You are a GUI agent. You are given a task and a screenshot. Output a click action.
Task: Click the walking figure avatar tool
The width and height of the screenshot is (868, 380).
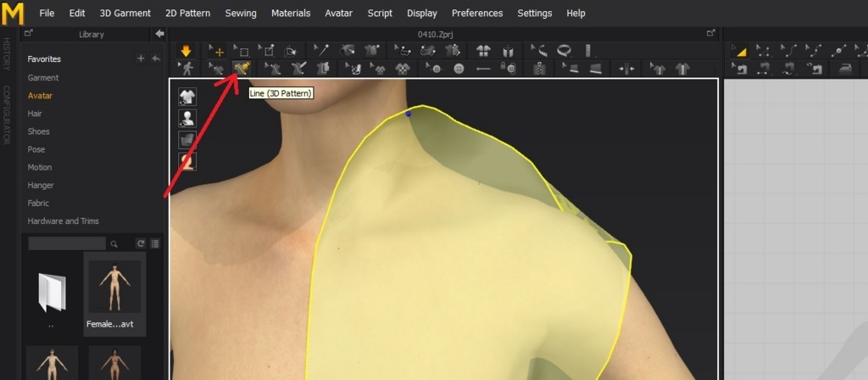coord(186,69)
